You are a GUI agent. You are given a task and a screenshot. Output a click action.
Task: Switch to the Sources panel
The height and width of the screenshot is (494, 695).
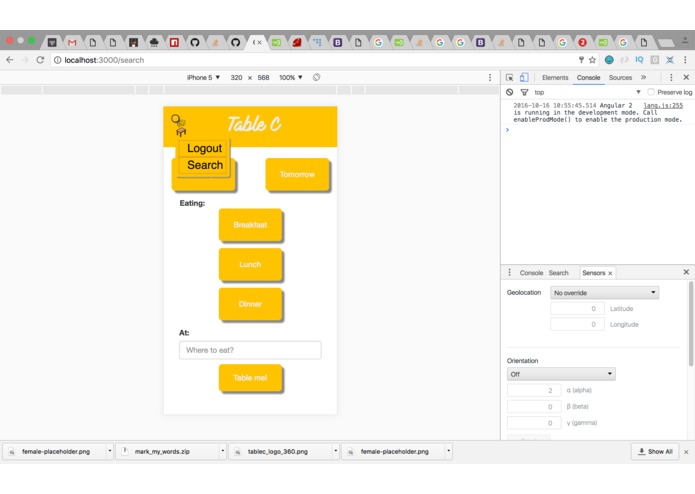click(x=620, y=78)
